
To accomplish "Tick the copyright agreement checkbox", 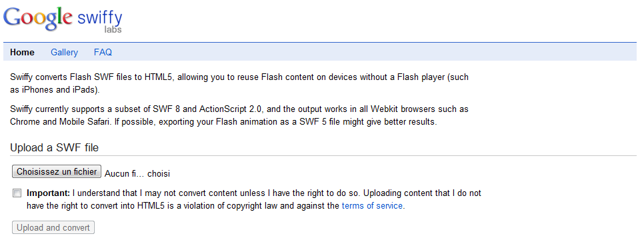I will [x=17, y=193].
